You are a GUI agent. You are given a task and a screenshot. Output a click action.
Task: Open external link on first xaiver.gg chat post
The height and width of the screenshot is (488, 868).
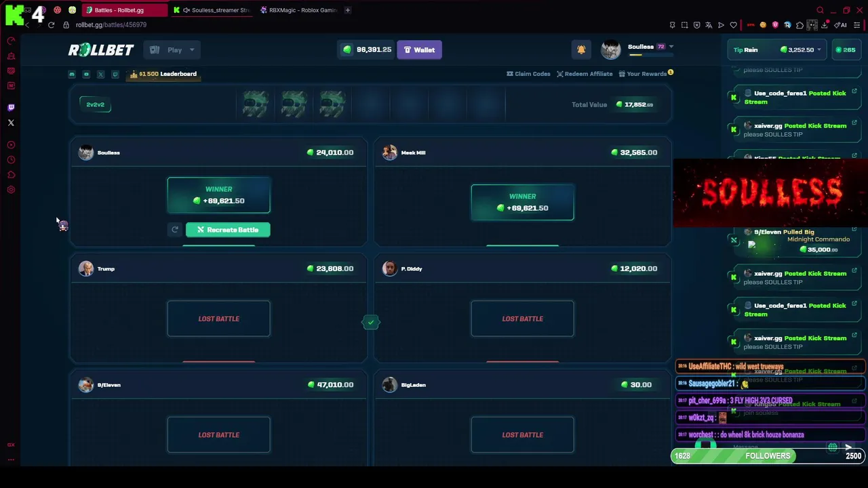(854, 123)
